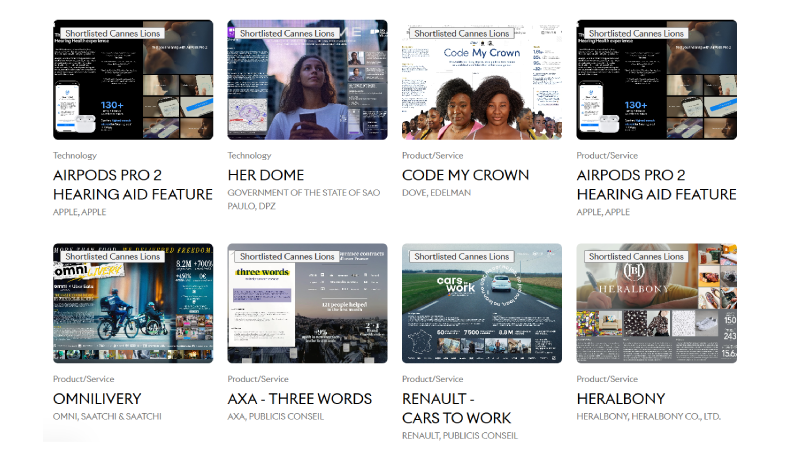Click Shortlisted Cannes Lions badge on Renault image

pos(461,257)
